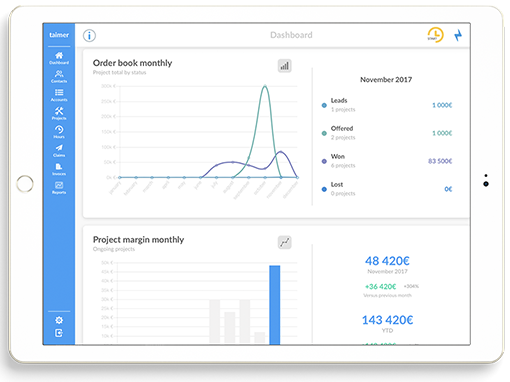Open Claims paper plane icon
This screenshot has height=382, width=510.
tap(59, 150)
